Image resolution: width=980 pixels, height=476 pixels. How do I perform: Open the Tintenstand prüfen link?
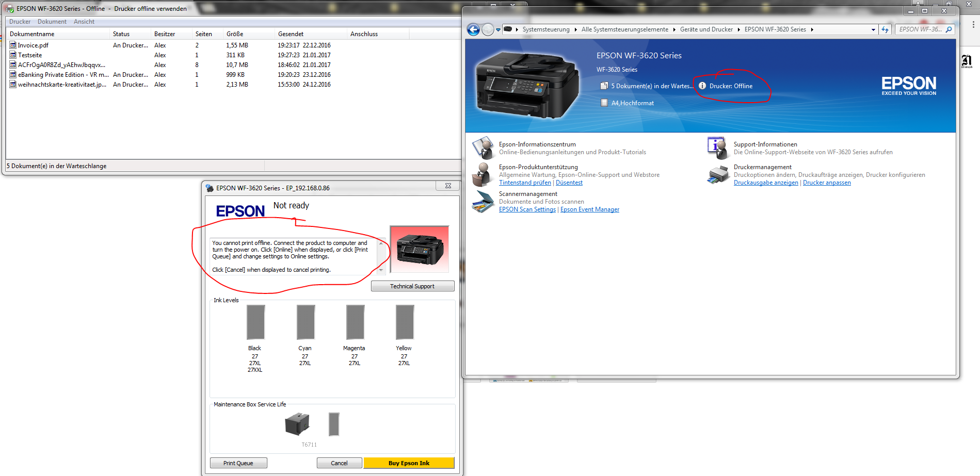(525, 183)
